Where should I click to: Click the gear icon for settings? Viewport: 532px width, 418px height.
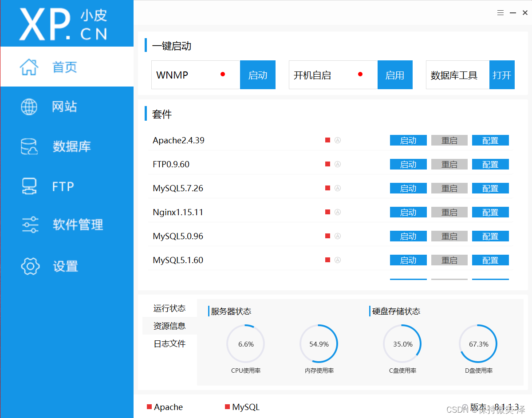[30, 266]
